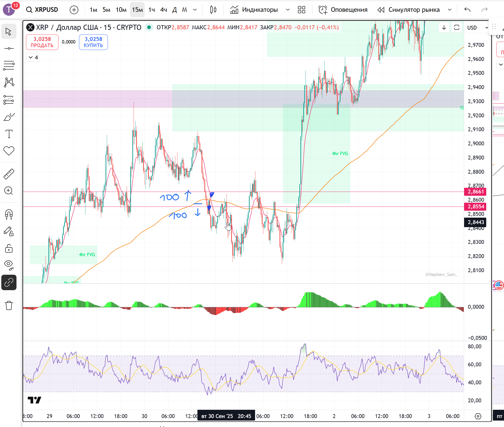This screenshot has width=504, height=427.
Task: Select the Fibonacci retracement tool
Action: click(9, 65)
